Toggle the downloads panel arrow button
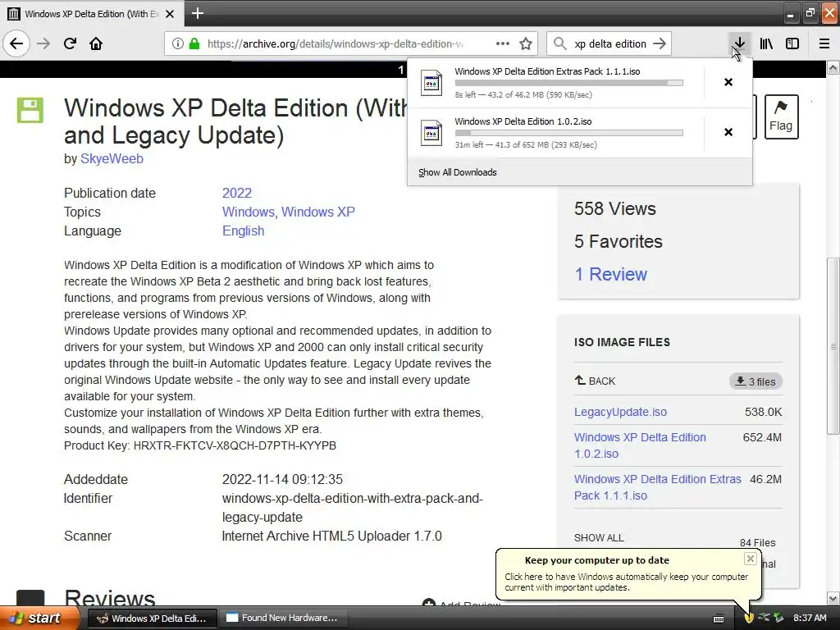This screenshot has width=840, height=630. point(740,43)
